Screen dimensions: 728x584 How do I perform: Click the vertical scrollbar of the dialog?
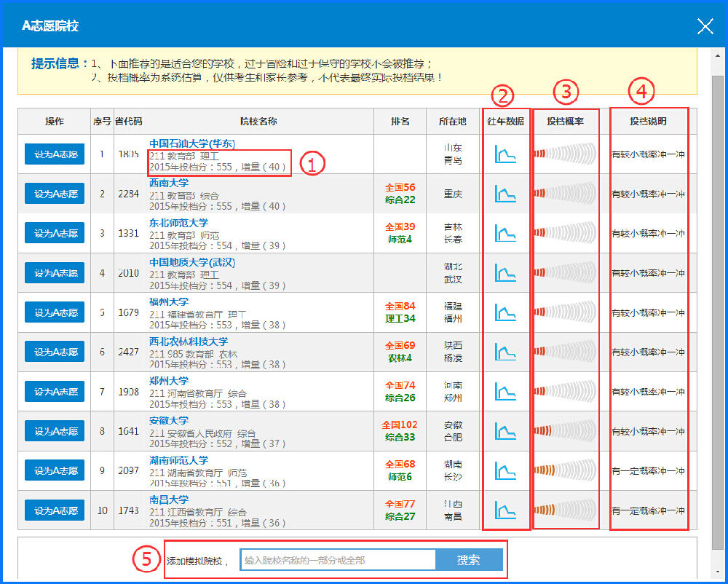718,291
